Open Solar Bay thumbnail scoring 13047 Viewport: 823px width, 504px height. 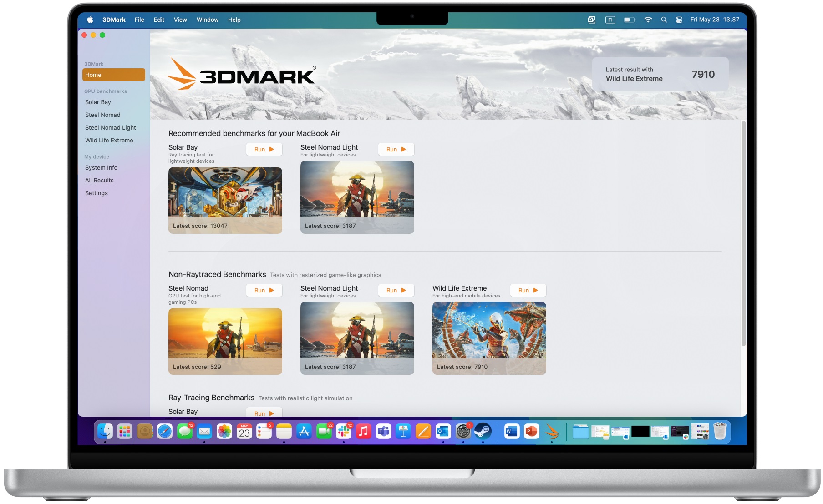coord(225,201)
